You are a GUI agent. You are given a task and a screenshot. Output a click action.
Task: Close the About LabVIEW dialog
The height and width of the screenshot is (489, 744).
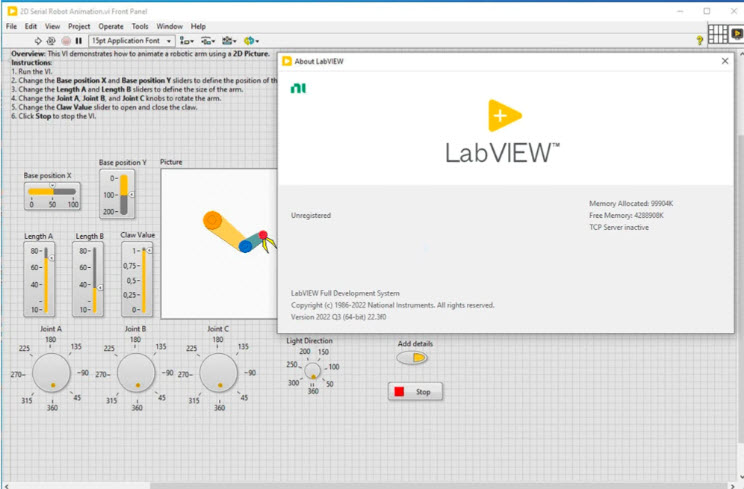pos(725,61)
